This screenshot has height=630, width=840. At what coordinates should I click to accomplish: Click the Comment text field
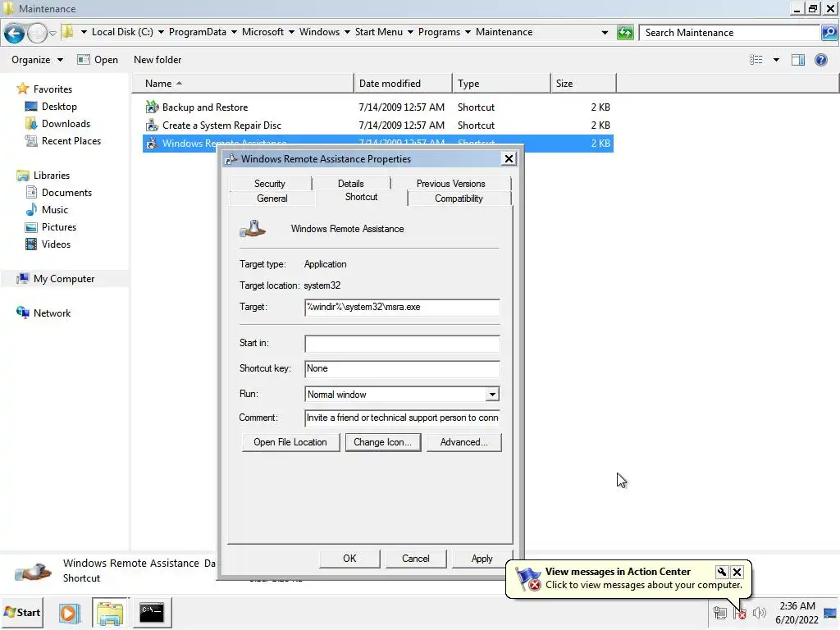point(402,418)
